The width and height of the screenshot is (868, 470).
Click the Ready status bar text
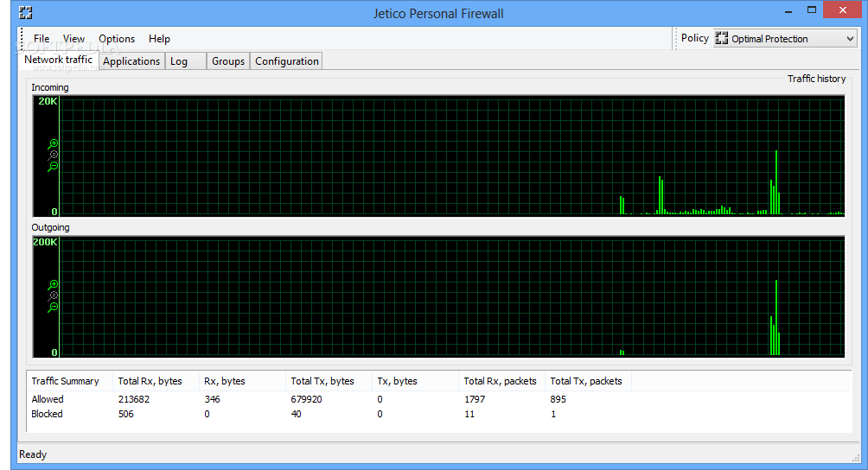[33, 454]
